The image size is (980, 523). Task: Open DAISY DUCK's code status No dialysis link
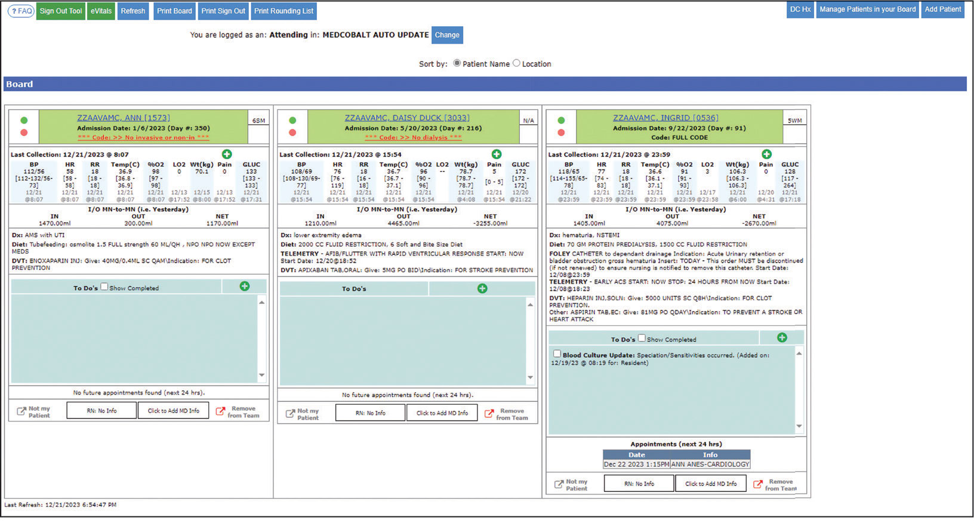(x=413, y=137)
